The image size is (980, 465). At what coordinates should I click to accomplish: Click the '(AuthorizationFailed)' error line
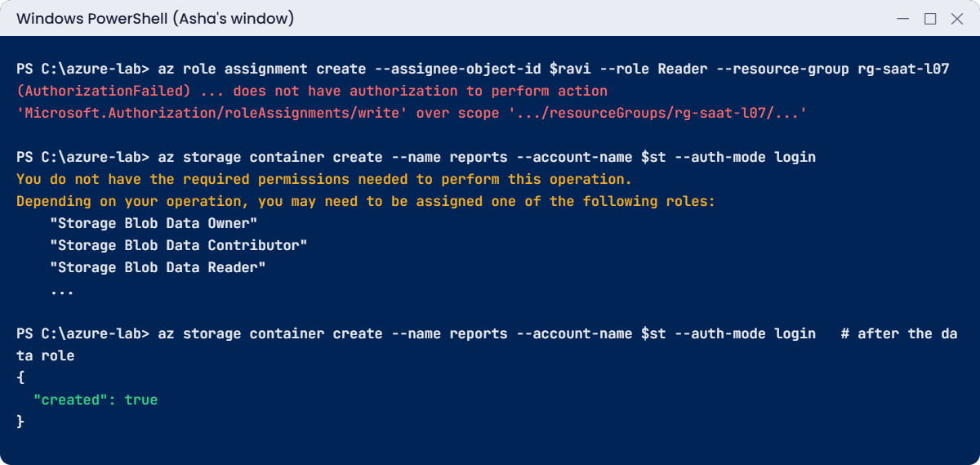pyautogui.click(x=312, y=91)
